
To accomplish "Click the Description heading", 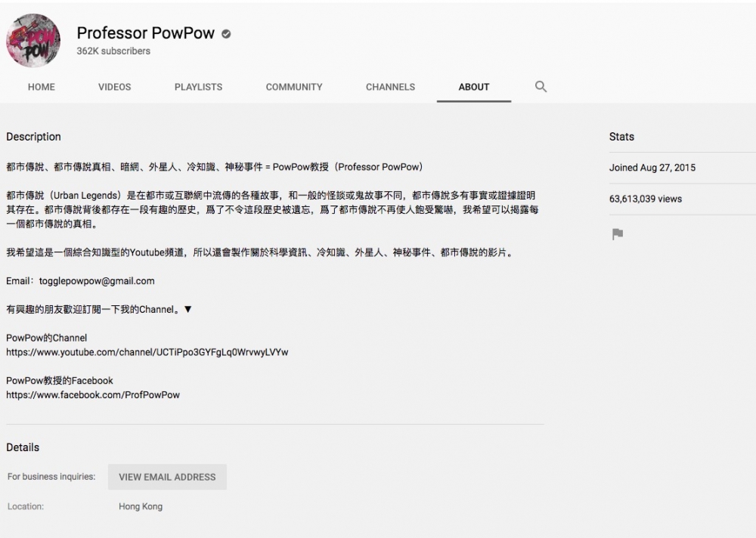I will click(33, 137).
